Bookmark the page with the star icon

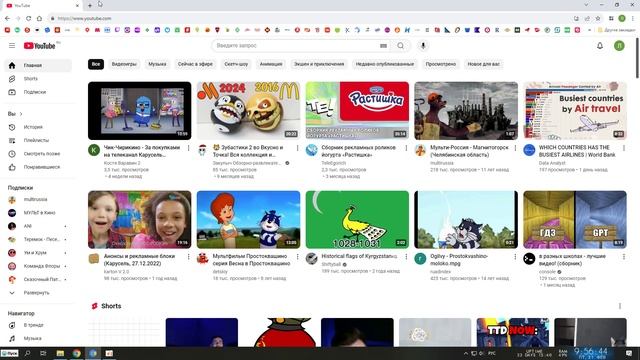coord(598,18)
